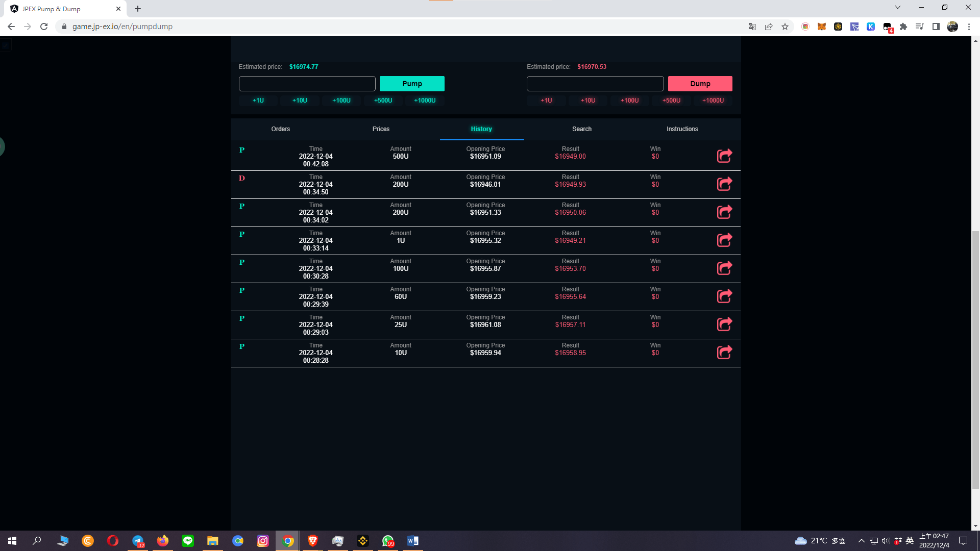Click share icon for 00:42:08 trade
The image size is (980, 551).
click(724, 156)
